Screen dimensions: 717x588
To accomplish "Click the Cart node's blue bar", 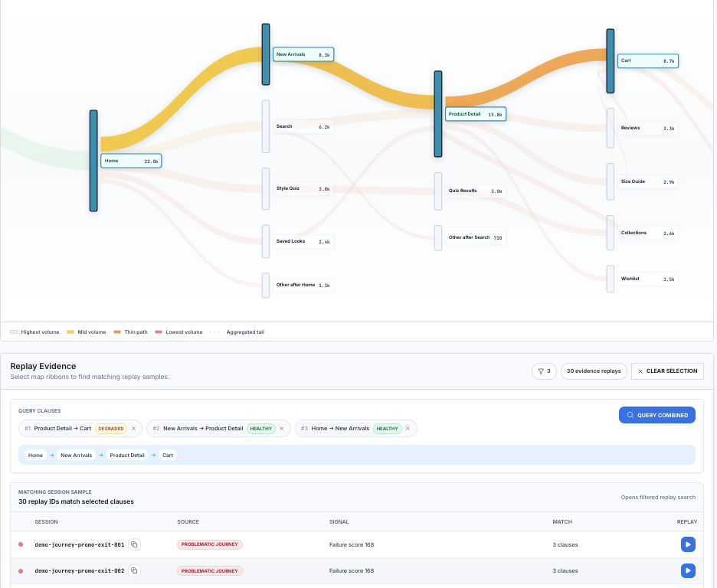I will pos(610,61).
